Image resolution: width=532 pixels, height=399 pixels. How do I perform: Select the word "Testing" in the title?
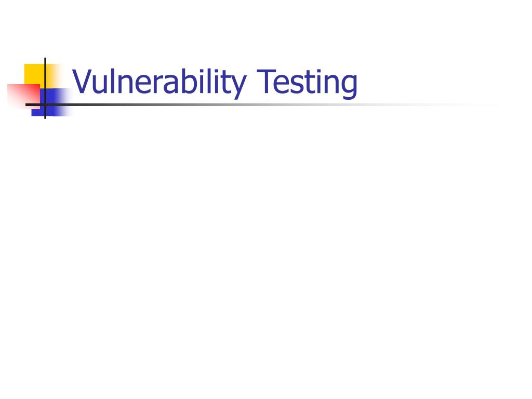307,83
